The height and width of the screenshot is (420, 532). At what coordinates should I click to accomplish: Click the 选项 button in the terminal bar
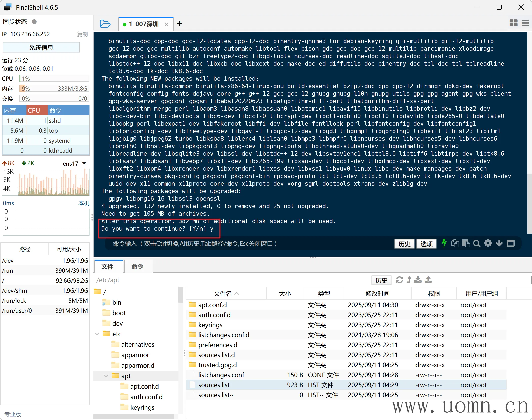[x=426, y=244]
